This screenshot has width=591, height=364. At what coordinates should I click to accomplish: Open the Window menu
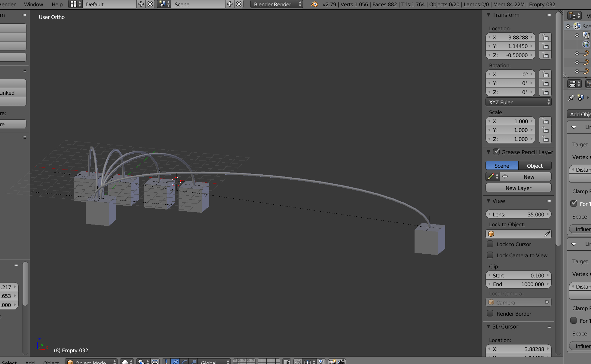pos(33,4)
